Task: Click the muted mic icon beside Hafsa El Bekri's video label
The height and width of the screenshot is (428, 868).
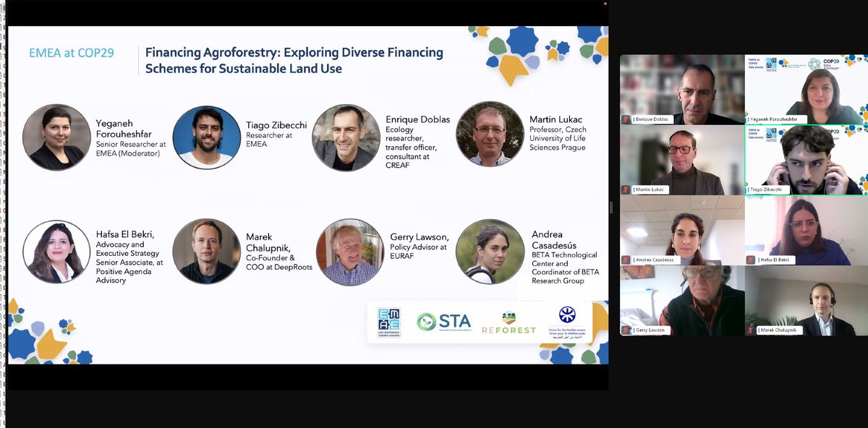Action: [x=751, y=260]
